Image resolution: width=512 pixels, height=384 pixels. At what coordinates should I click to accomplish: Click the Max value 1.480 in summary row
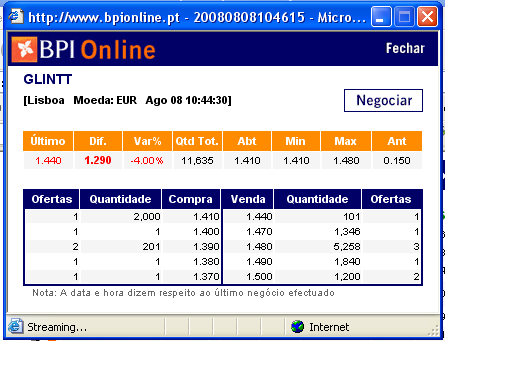[346, 161]
